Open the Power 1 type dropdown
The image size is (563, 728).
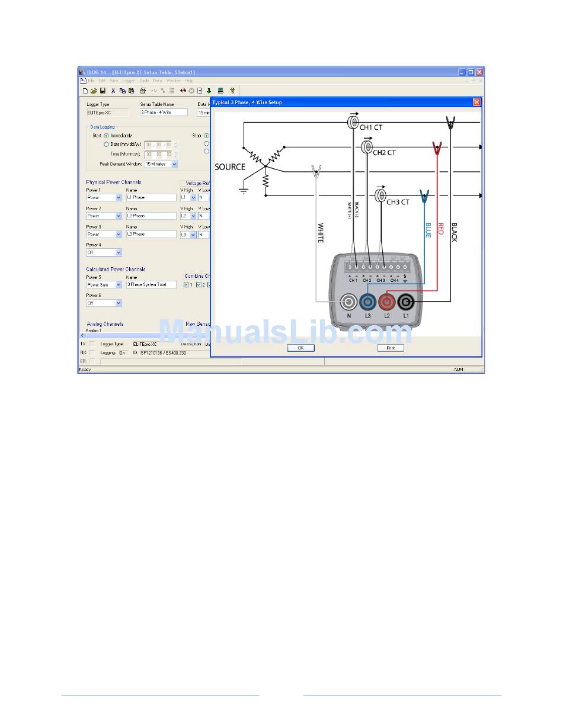[x=119, y=197]
